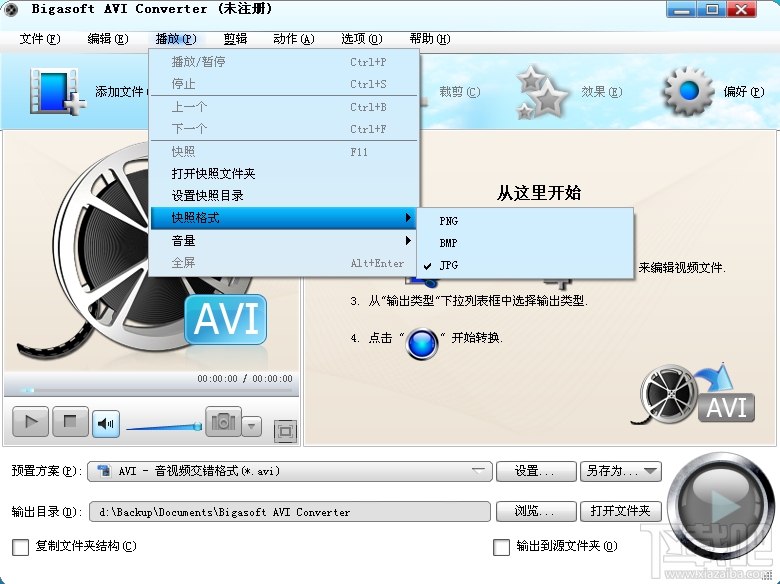Click the Effects stars icon
780x584 pixels.
(x=542, y=93)
